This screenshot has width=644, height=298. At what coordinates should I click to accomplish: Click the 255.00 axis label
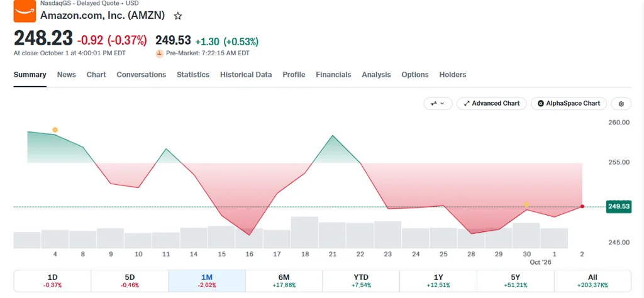(x=619, y=162)
